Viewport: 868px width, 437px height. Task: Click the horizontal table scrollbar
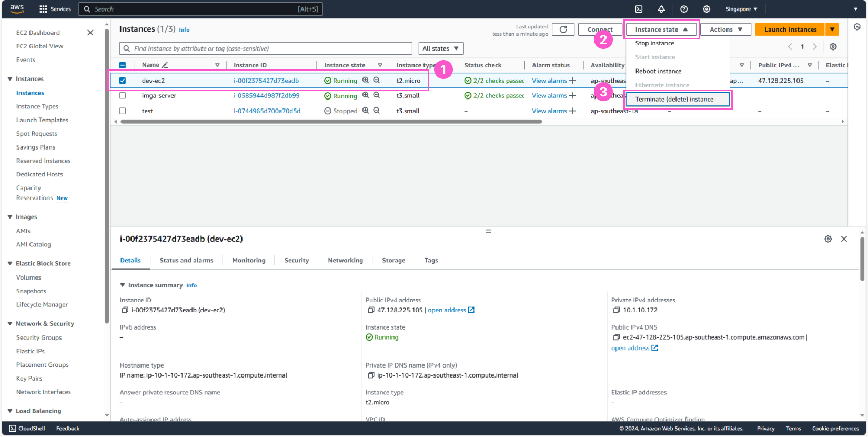click(331, 122)
